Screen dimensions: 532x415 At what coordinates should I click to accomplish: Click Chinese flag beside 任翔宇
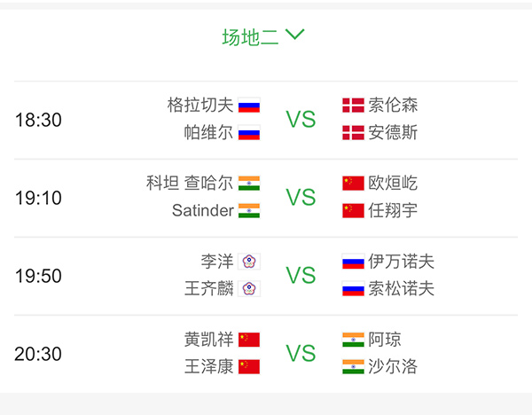[x=353, y=211]
